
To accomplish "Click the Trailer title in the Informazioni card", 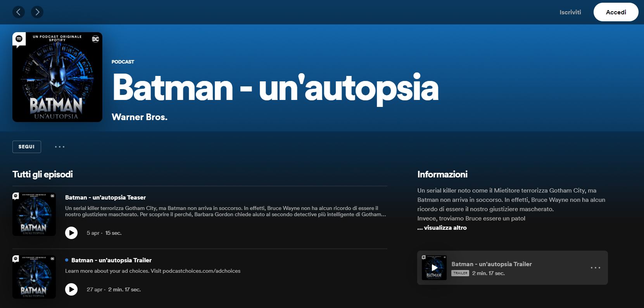I will tap(492, 264).
